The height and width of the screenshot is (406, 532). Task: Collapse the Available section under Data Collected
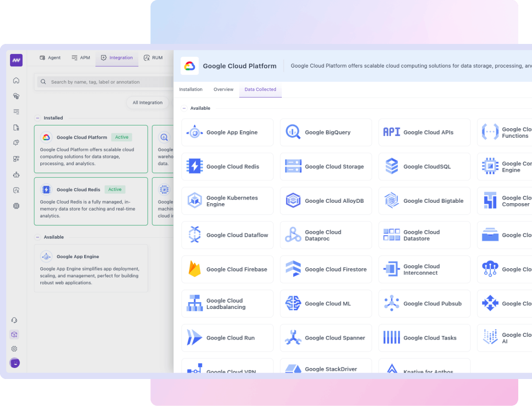pyautogui.click(x=184, y=108)
